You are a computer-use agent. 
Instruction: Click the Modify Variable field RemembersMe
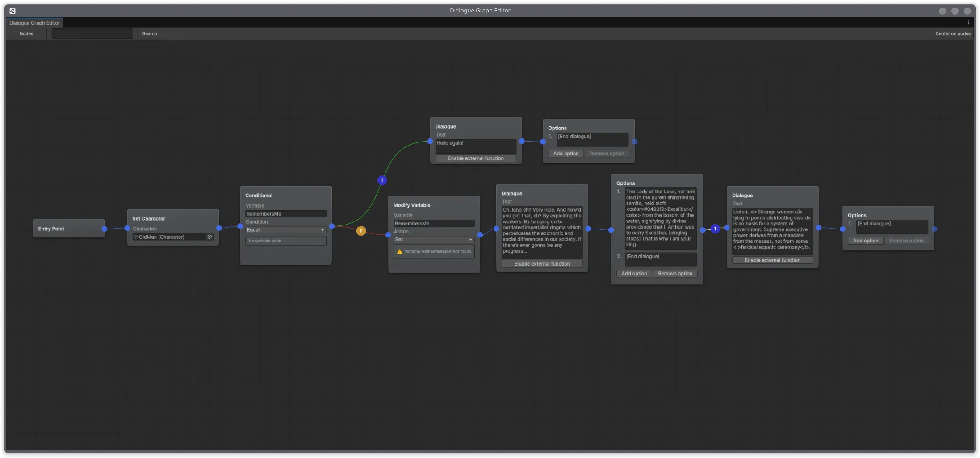click(434, 224)
